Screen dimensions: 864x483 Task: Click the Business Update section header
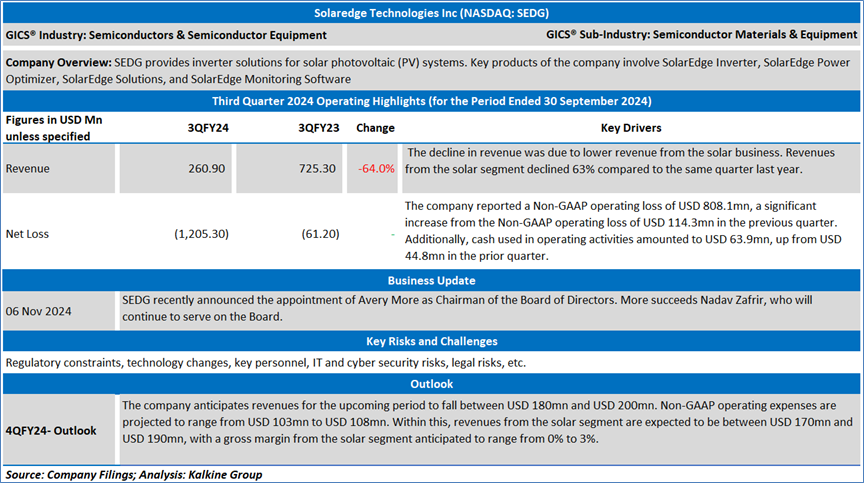pos(431,281)
